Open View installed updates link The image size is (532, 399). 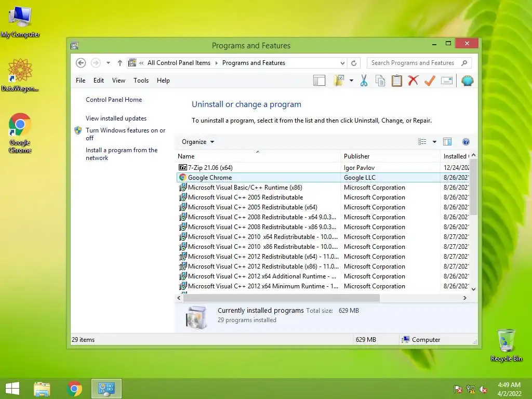point(116,118)
